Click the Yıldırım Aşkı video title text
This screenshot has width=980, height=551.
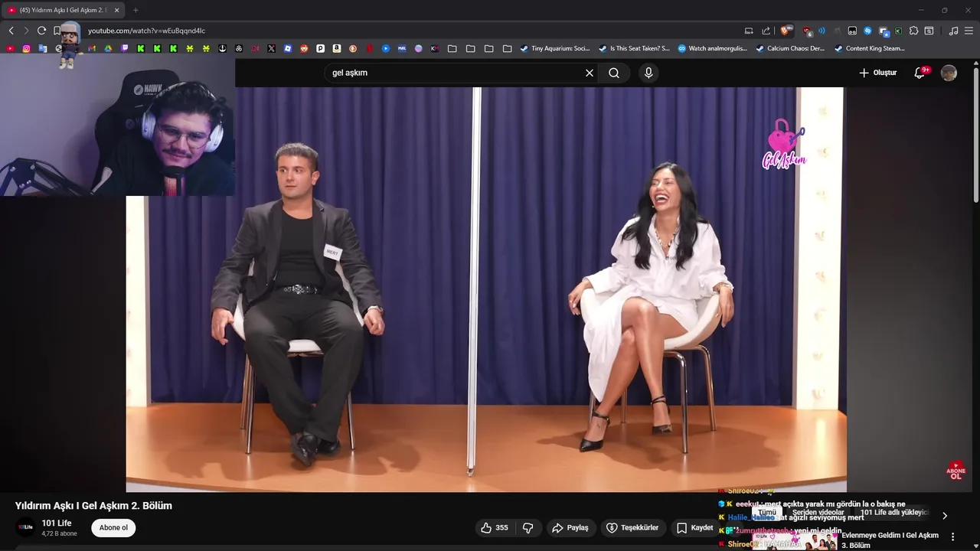tap(93, 506)
